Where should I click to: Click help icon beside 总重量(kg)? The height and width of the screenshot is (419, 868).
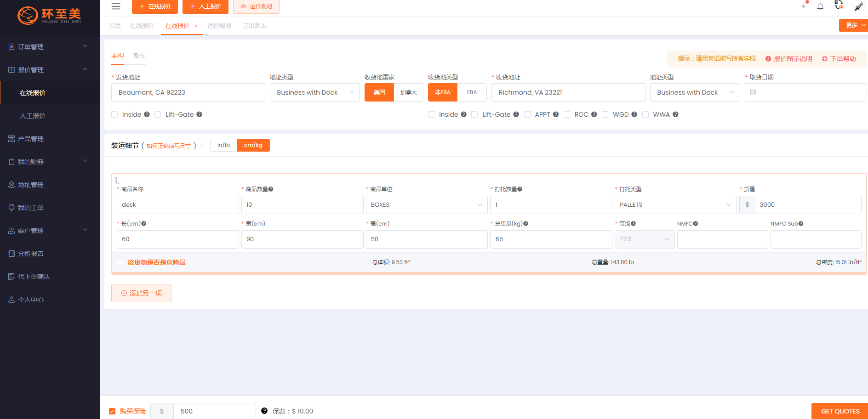pos(526,224)
